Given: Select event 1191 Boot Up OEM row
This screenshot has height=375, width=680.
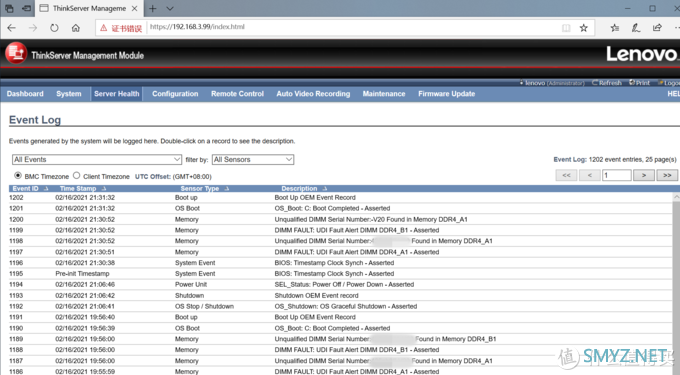Looking at the screenshot, I should pyautogui.click(x=340, y=317).
